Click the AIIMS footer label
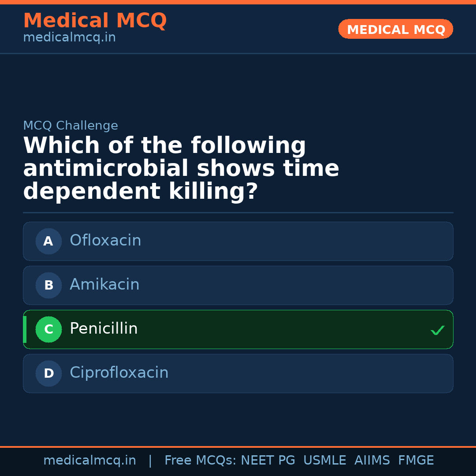Image resolution: width=476 pixels, height=476 pixels. tap(372, 461)
